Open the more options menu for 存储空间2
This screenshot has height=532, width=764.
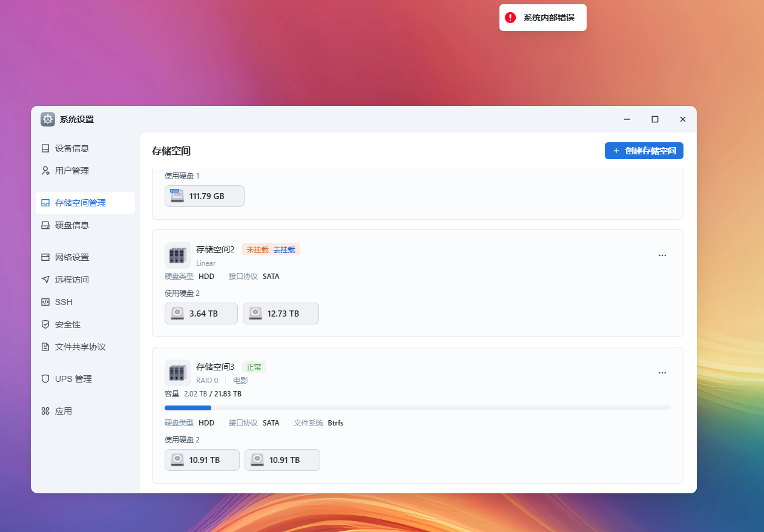point(662,255)
